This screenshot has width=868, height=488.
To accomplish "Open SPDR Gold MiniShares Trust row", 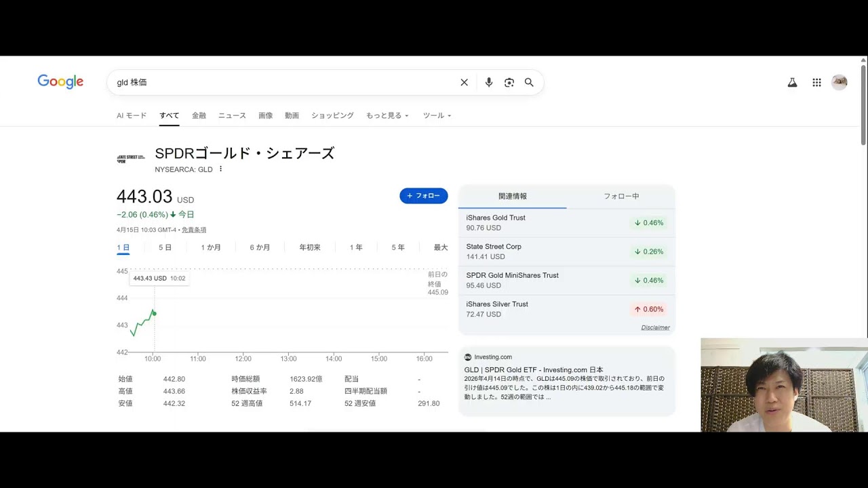I will point(567,281).
